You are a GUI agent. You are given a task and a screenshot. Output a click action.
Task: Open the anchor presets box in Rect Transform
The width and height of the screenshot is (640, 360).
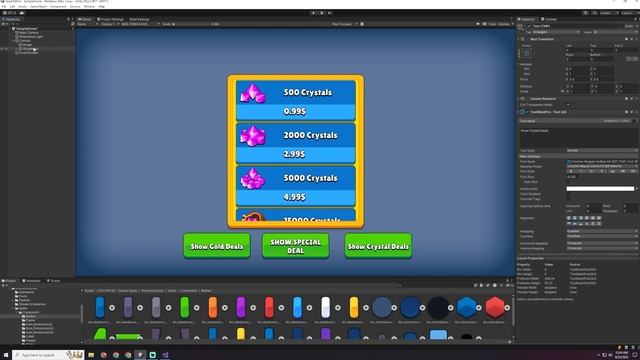click(x=527, y=53)
